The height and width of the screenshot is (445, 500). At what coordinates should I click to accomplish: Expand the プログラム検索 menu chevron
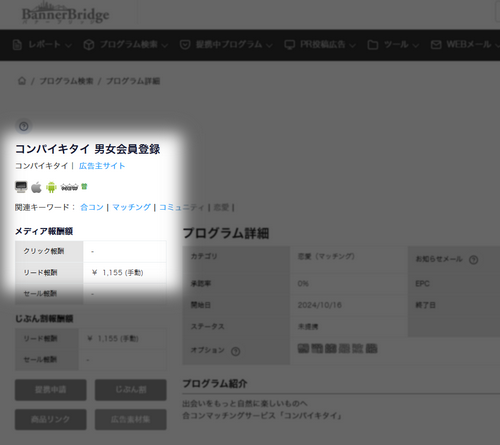point(164,45)
